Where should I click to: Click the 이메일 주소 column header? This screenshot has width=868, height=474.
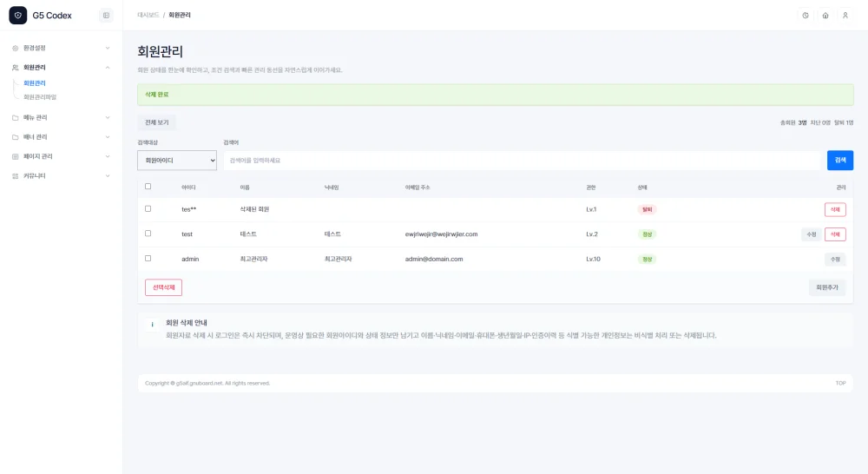tap(418, 188)
